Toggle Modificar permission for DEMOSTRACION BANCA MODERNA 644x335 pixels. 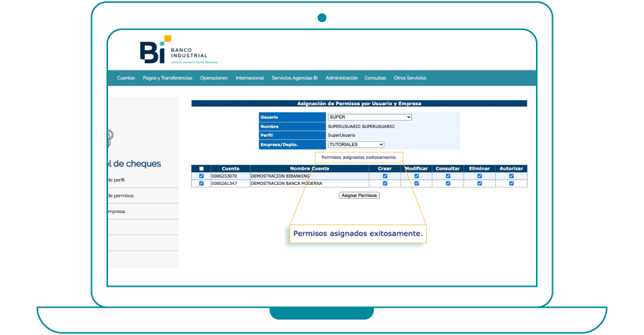click(x=417, y=184)
